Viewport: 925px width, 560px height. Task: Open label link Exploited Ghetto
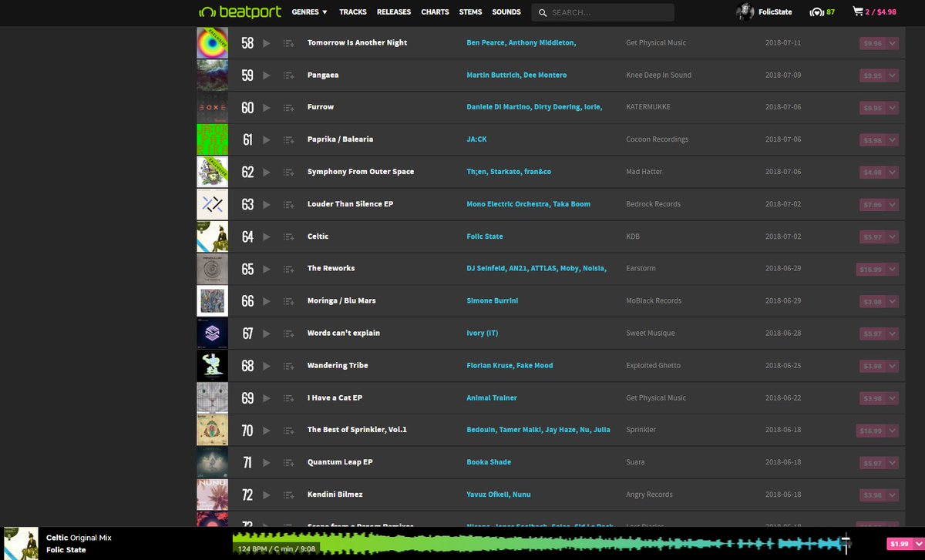(654, 365)
